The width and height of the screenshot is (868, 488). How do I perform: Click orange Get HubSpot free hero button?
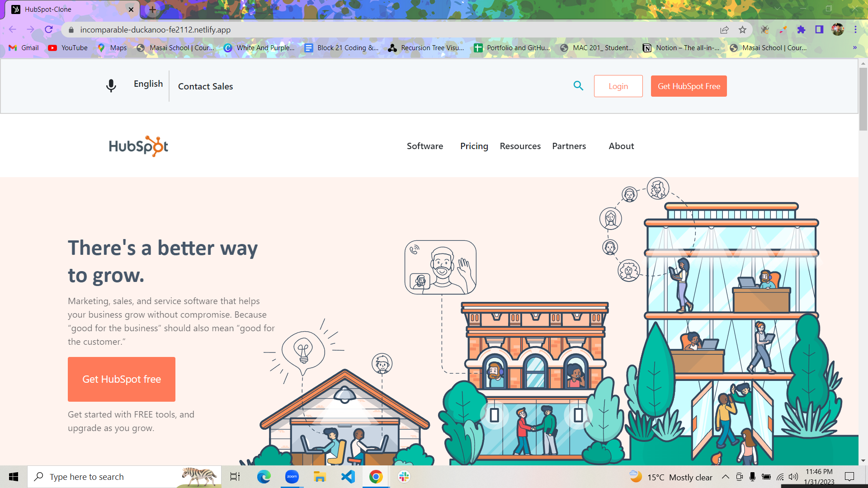[121, 379]
